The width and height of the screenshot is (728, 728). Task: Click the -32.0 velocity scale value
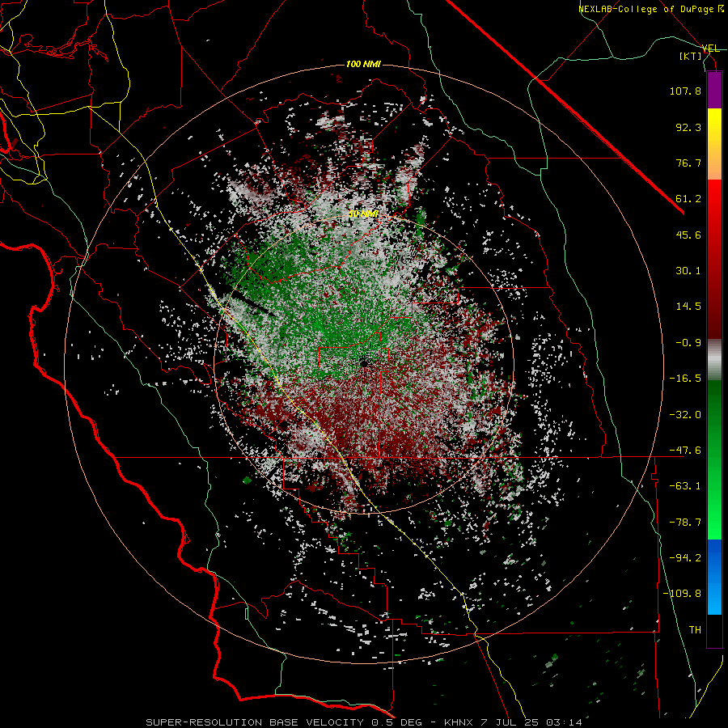click(685, 415)
